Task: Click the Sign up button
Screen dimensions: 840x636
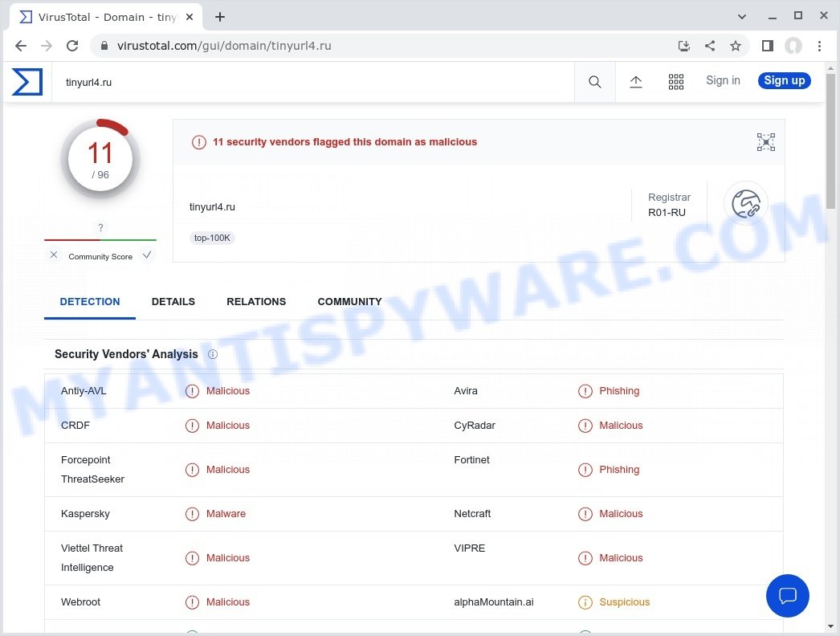Action: (x=785, y=80)
